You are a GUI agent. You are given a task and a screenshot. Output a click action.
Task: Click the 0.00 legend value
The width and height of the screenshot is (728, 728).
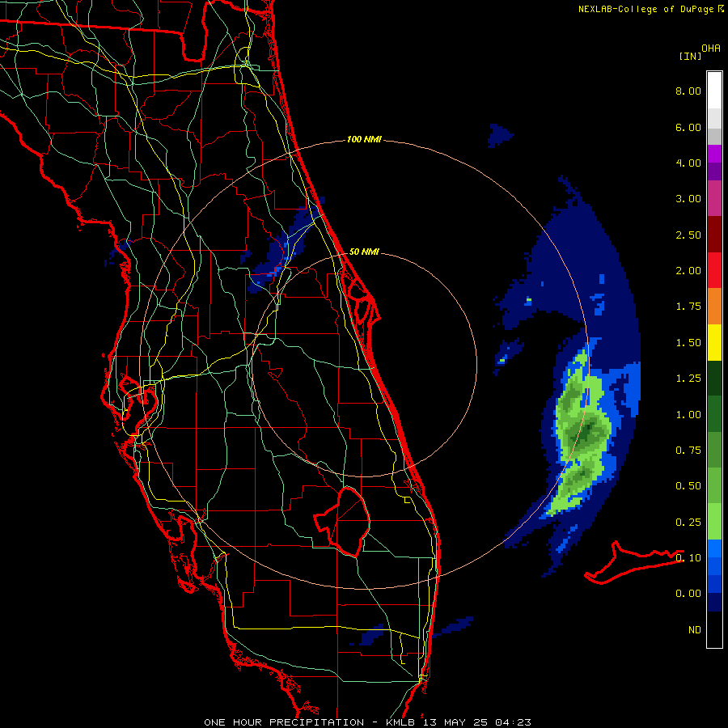688,594
